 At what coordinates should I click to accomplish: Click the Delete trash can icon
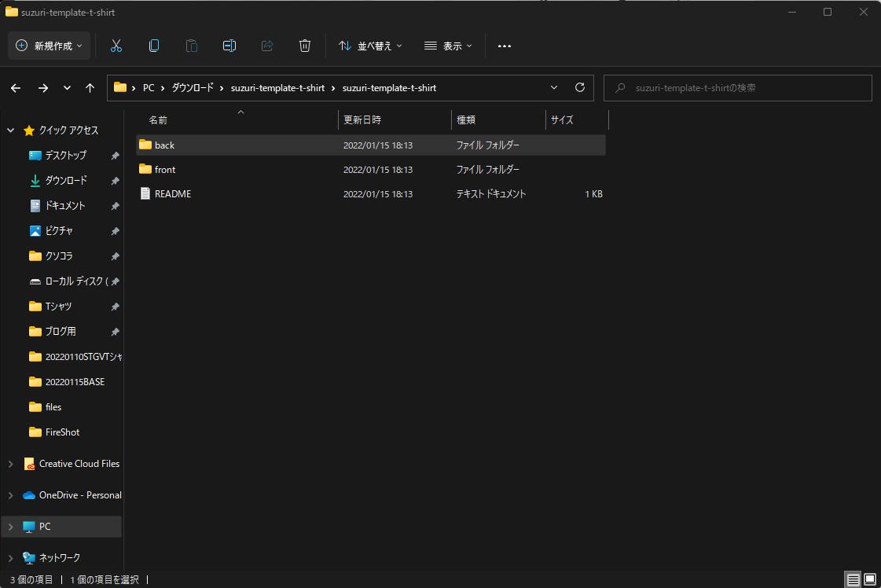coord(305,46)
